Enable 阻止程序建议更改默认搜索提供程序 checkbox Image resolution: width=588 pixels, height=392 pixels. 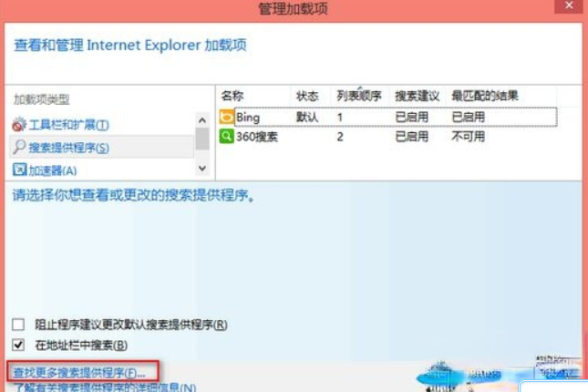(18, 325)
